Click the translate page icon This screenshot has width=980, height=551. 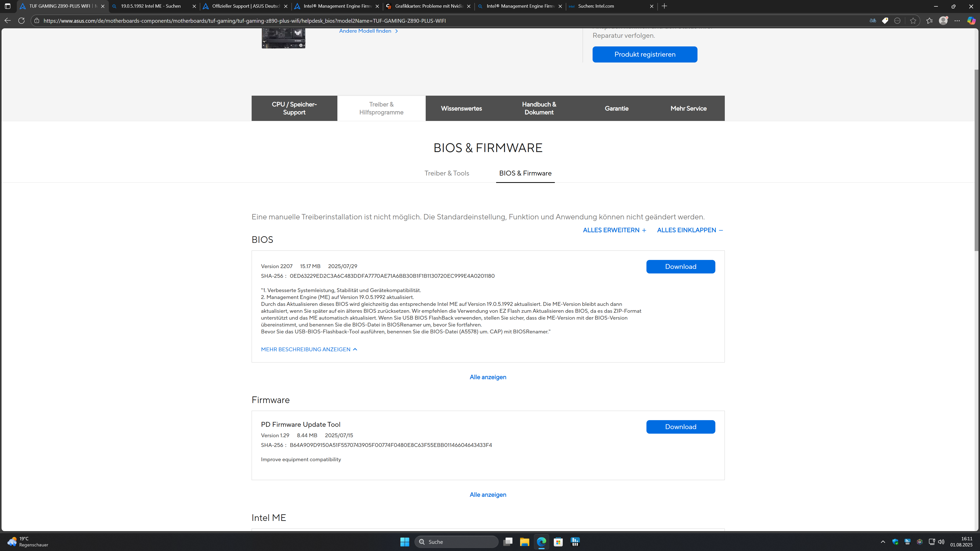pos(873,20)
